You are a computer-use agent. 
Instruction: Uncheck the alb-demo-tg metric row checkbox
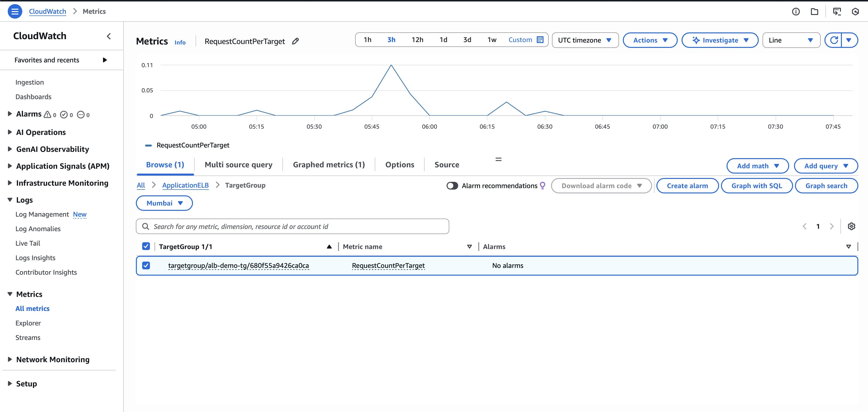[146, 265]
